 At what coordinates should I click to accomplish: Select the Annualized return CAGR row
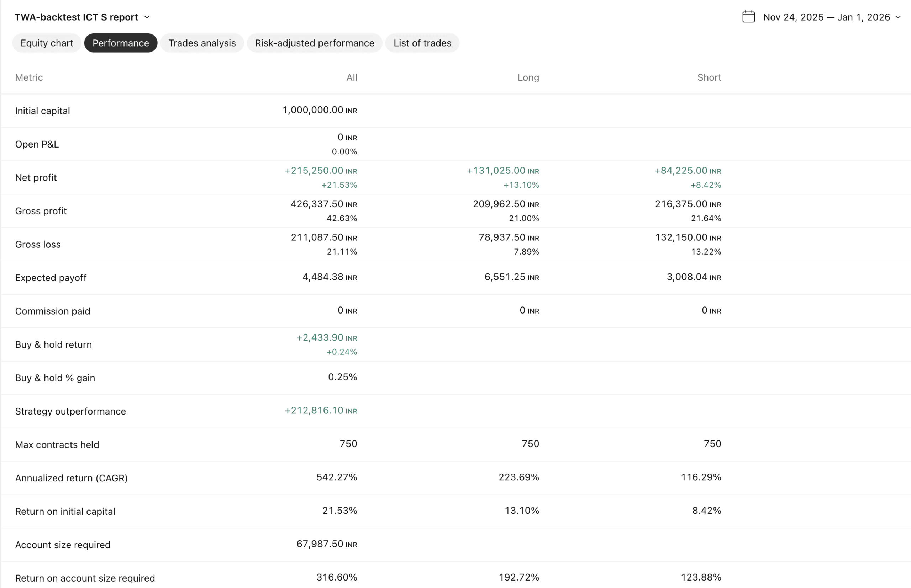tap(71, 477)
